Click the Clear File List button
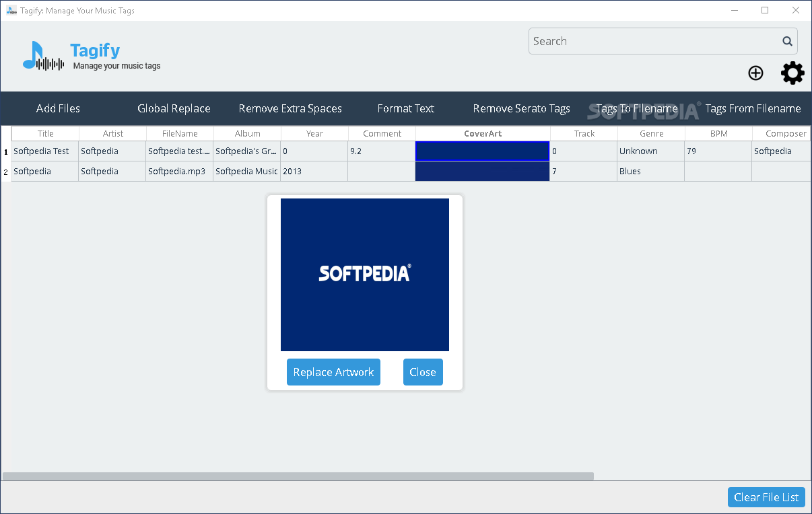812x514 pixels. point(766,497)
